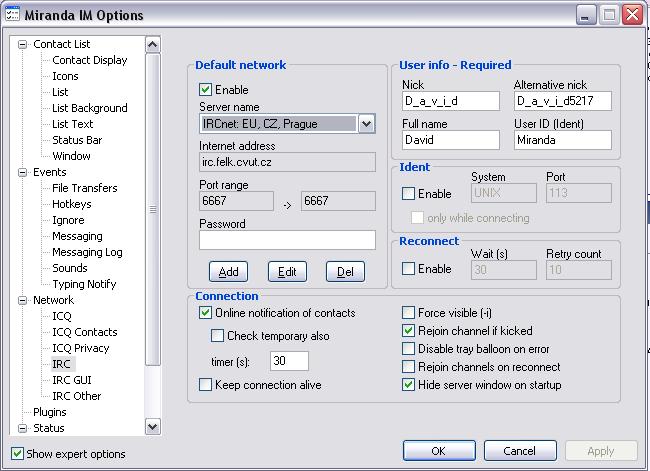Enable the Keep connection alive checkbox

[x=206, y=385]
